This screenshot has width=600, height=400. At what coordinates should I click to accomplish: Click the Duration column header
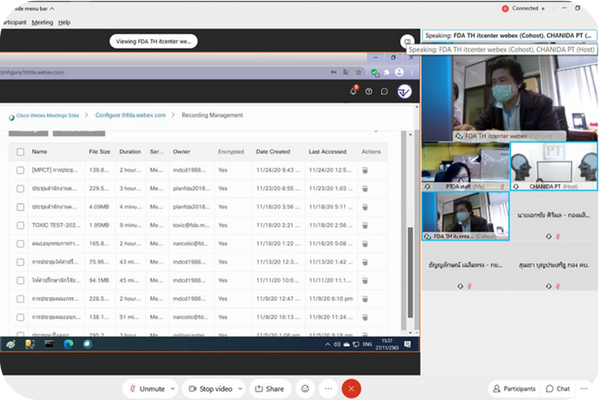(x=130, y=152)
